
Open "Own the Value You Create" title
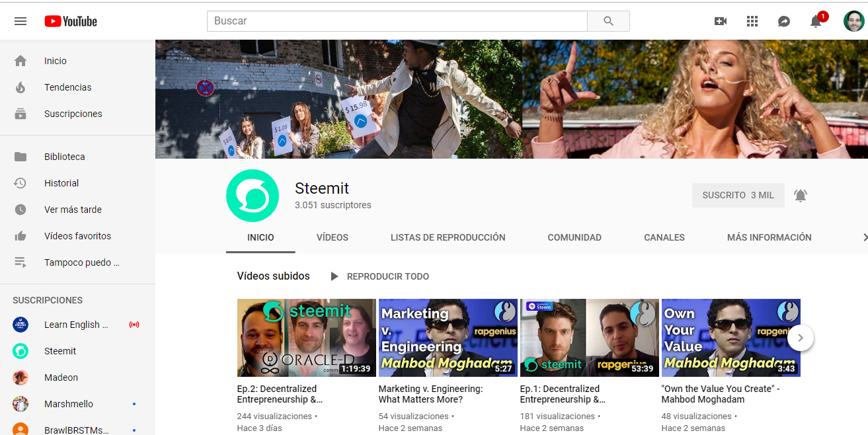pos(721,394)
